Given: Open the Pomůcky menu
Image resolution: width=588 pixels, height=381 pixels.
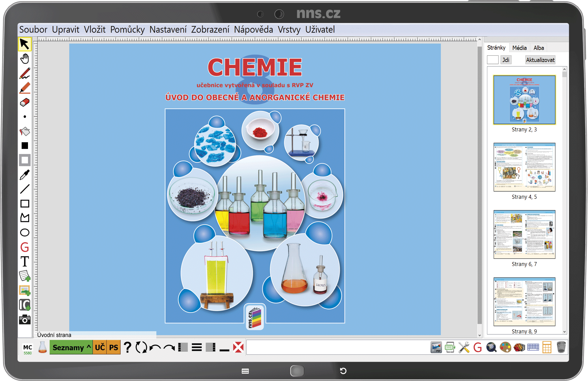Looking at the screenshot, I should click(x=128, y=29).
